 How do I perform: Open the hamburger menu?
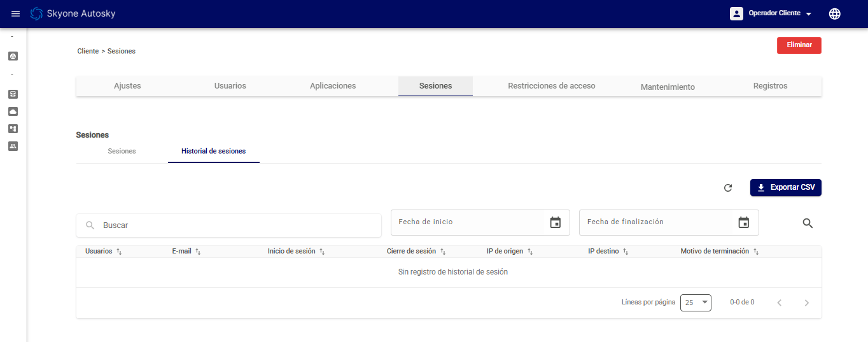(x=16, y=13)
